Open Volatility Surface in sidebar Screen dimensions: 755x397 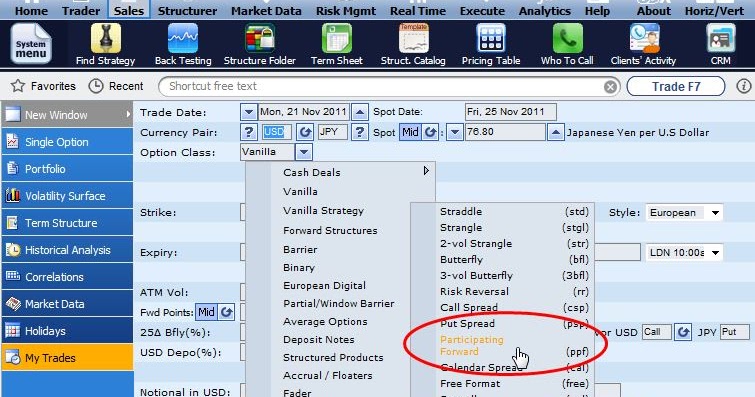coord(67,196)
